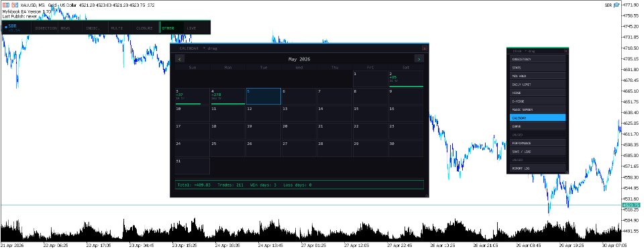Open MAGIC NUMBER settings
644x249 pixels.
click(x=537, y=109)
